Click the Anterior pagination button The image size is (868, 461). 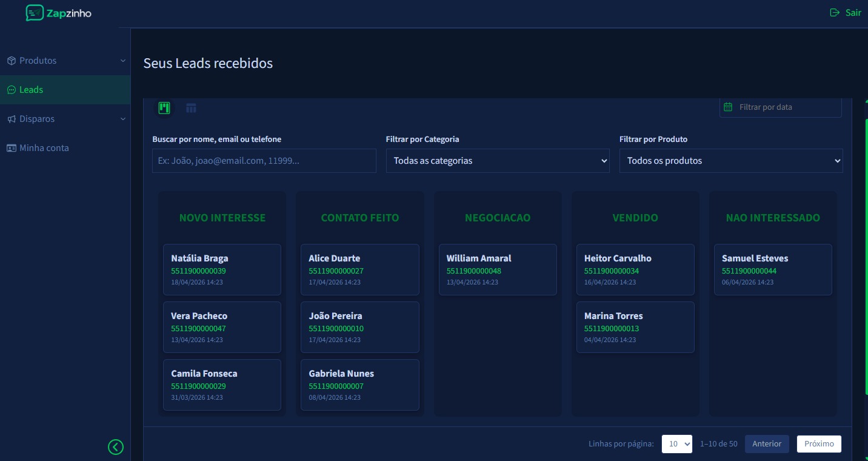(x=767, y=444)
